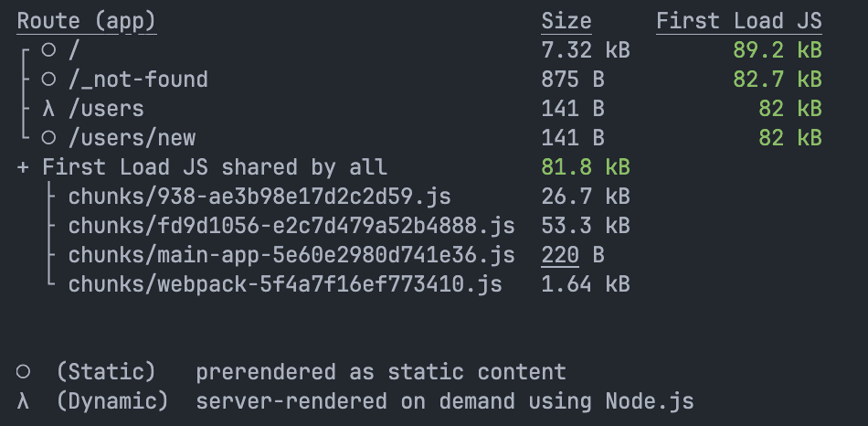Open the /_not-found route path
This screenshot has height=426, width=868.
click(x=138, y=80)
